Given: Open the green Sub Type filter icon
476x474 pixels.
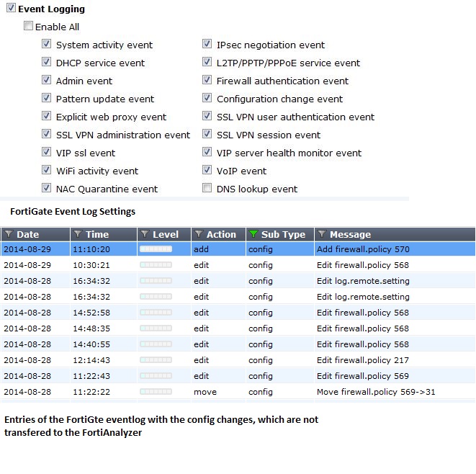Looking at the screenshot, I should (x=253, y=234).
